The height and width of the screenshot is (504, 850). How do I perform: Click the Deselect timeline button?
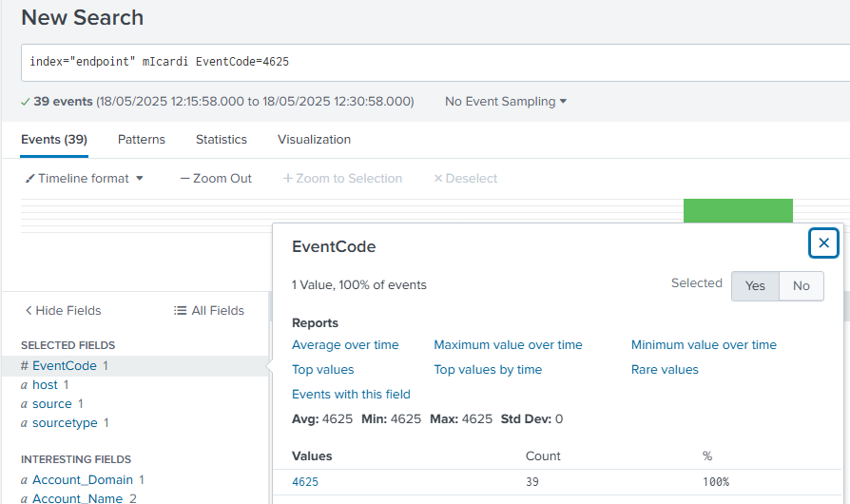coord(466,178)
